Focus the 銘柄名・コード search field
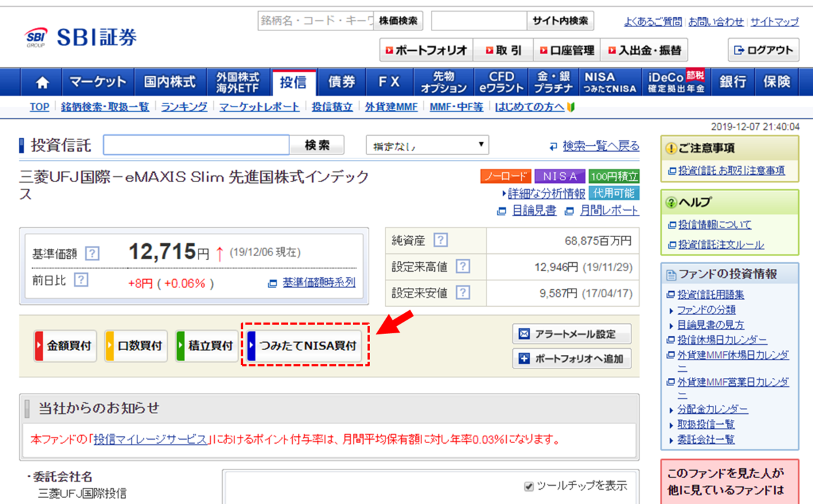Viewport: 813px width, 504px height. pyautogui.click(x=316, y=21)
